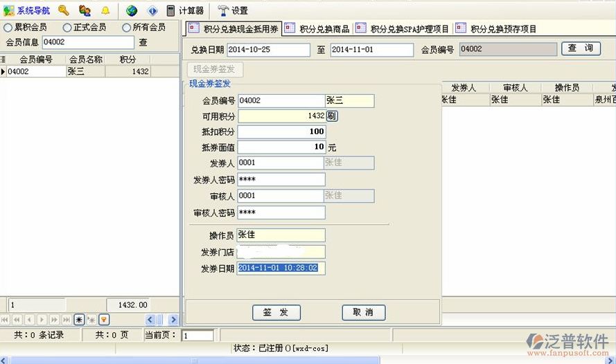Click the users icon in toolbar
The width and height of the screenshot is (616, 364).
[85, 10]
